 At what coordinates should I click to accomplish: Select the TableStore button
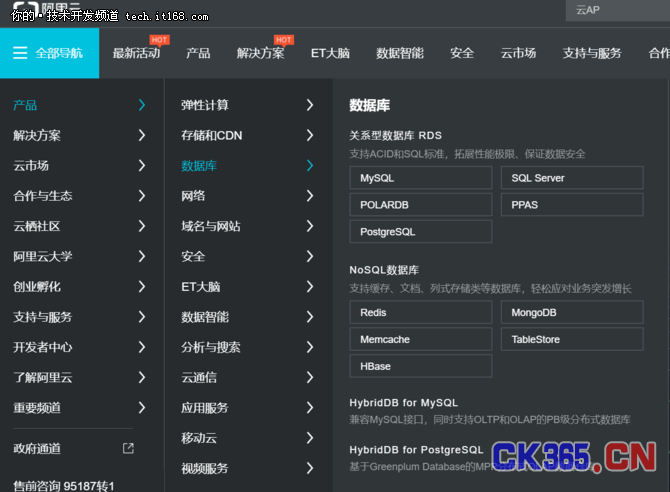pos(572,339)
